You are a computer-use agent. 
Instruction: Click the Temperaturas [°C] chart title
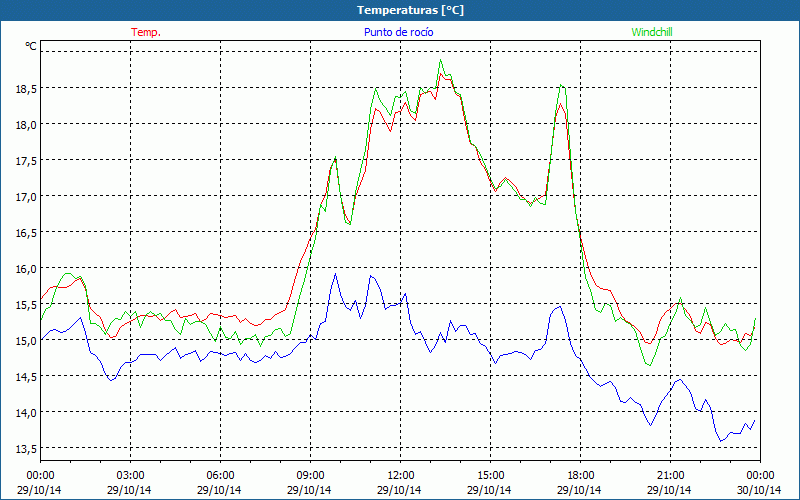[410, 10]
